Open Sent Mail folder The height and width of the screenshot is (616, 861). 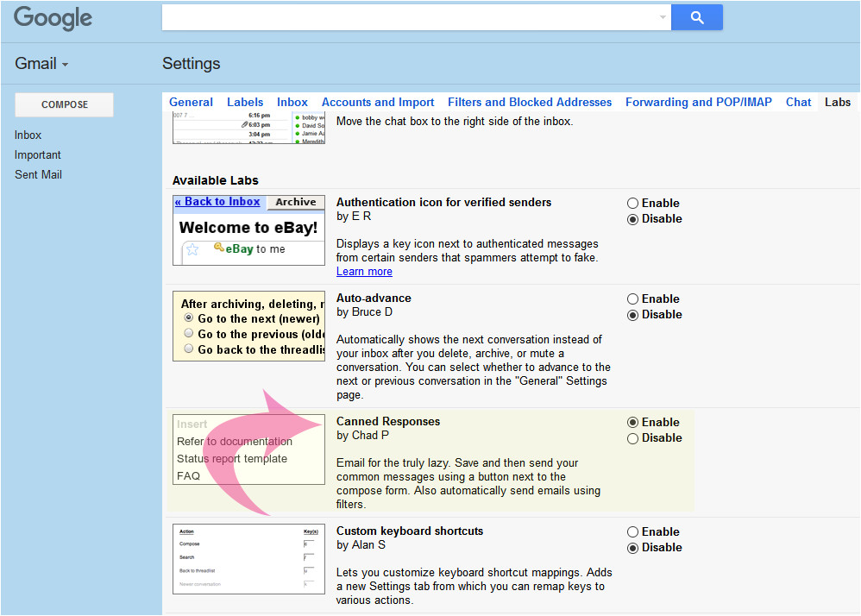coord(38,174)
